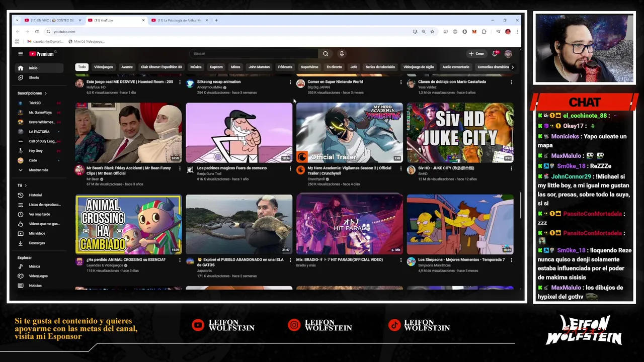Open more options for Siv HD video
Viewport: 644px width, 362px height.
[x=512, y=168]
